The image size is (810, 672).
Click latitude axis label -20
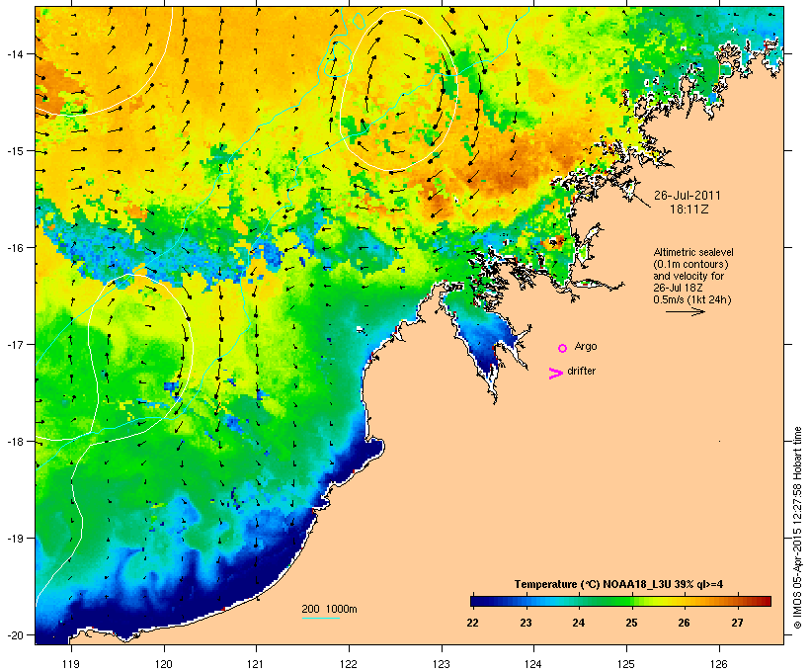(x=14, y=634)
